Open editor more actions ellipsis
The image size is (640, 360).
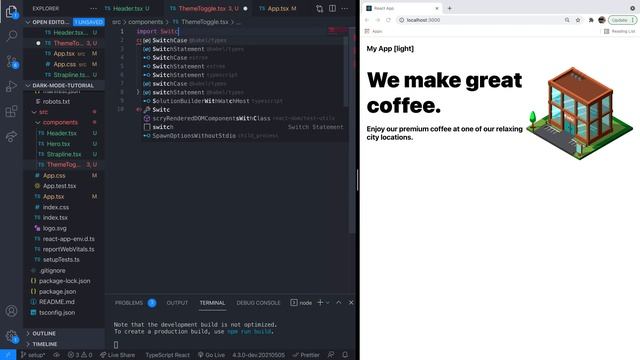345,9
